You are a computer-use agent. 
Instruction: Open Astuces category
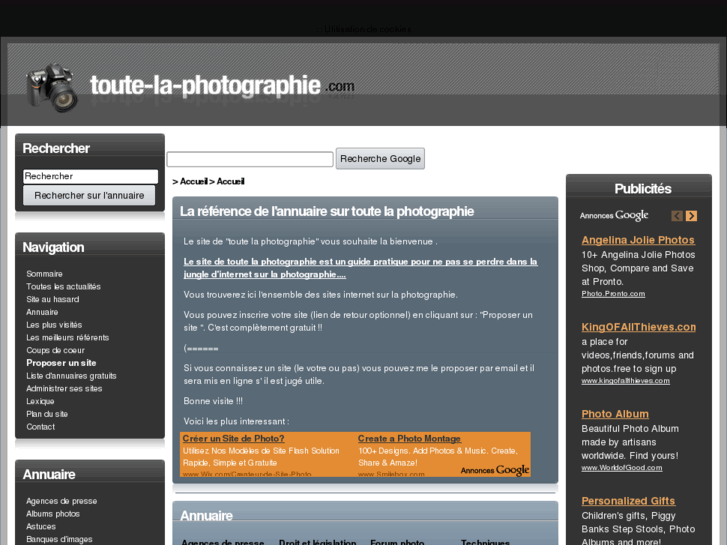[x=41, y=526]
